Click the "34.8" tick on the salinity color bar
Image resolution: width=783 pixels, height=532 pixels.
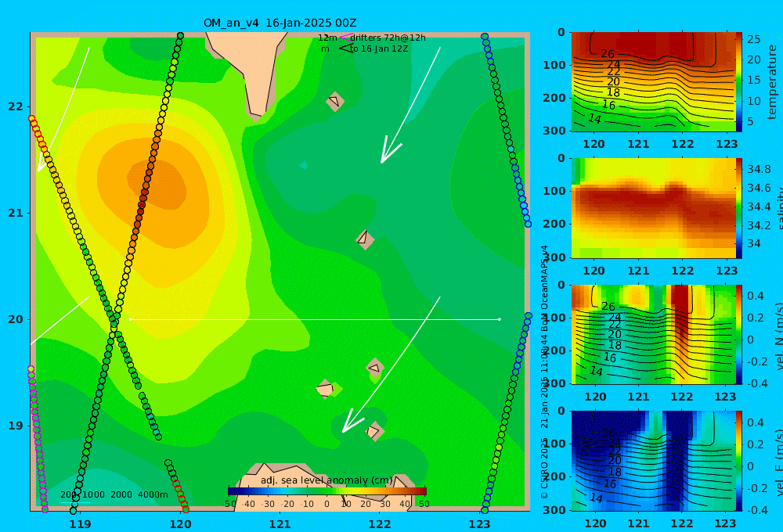[x=759, y=169]
